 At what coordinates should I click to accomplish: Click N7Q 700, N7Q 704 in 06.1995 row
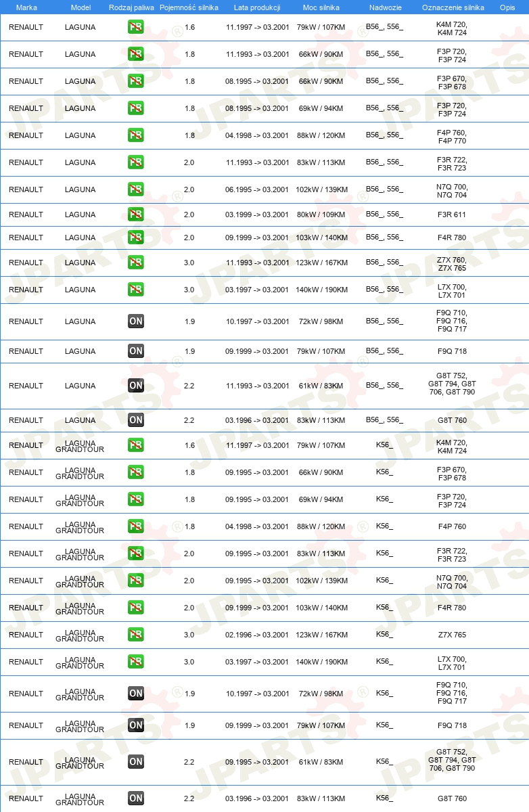click(452, 191)
